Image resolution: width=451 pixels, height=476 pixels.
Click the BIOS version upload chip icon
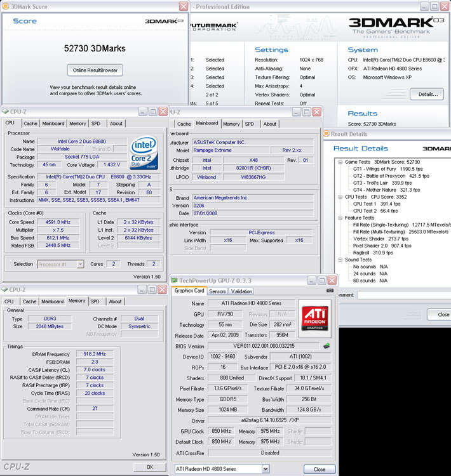pyautogui.click(x=326, y=346)
